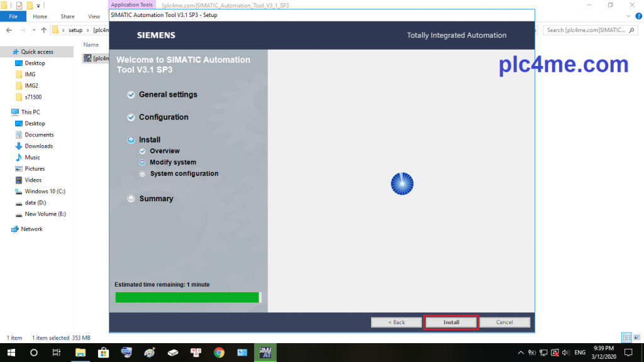Expand the This PC tree node
The height and width of the screenshot is (362, 644).
6,112
